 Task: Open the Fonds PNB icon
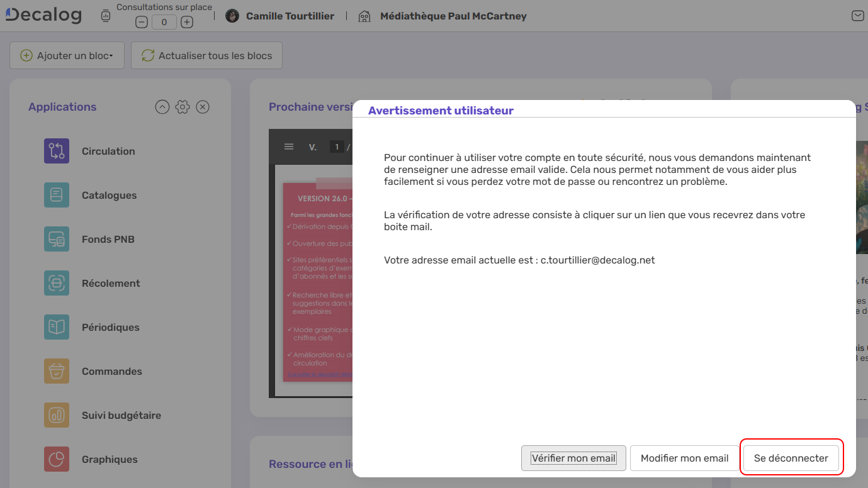(x=57, y=239)
